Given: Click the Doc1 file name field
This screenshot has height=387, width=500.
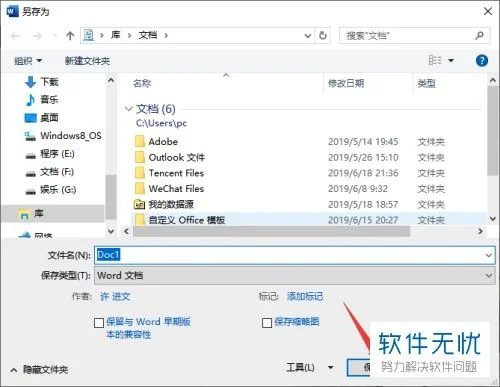Looking at the screenshot, I should 295,255.
